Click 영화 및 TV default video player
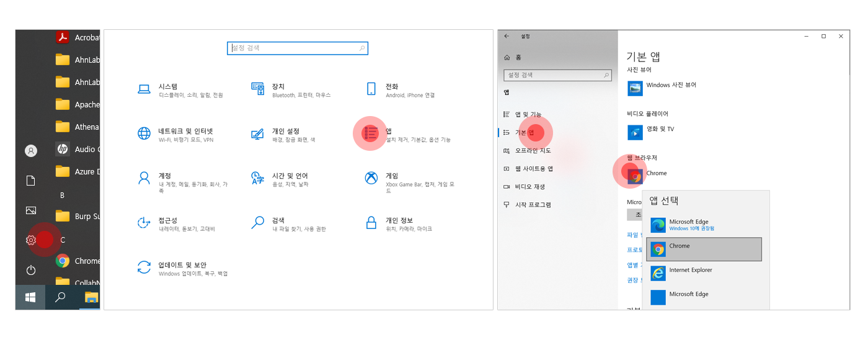 [651, 132]
